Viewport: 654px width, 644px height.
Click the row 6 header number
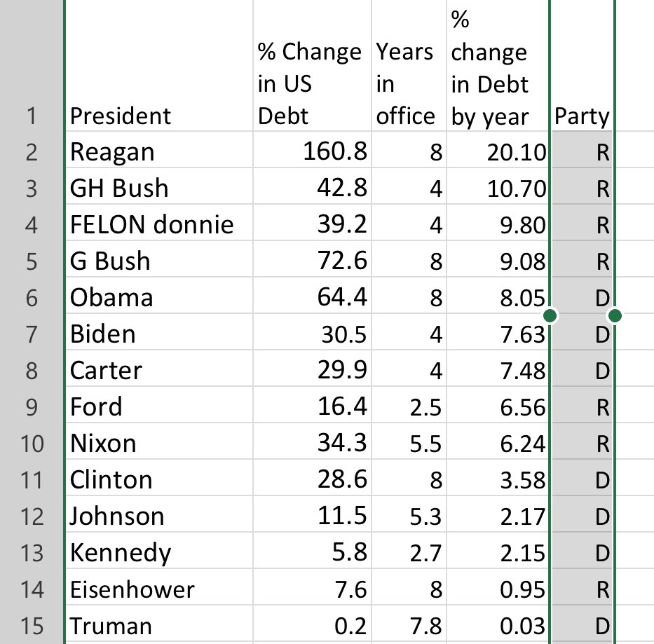pyautogui.click(x=31, y=298)
